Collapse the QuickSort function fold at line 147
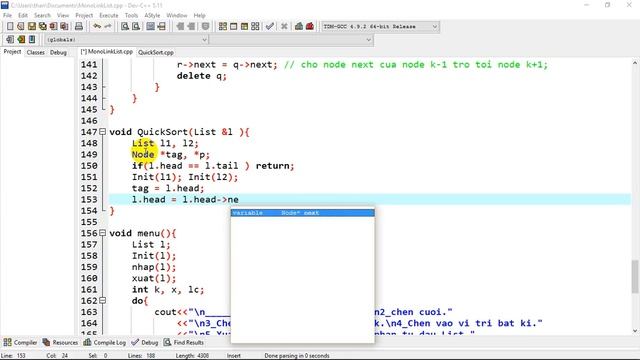This screenshot has width=640, height=360. tap(102, 132)
